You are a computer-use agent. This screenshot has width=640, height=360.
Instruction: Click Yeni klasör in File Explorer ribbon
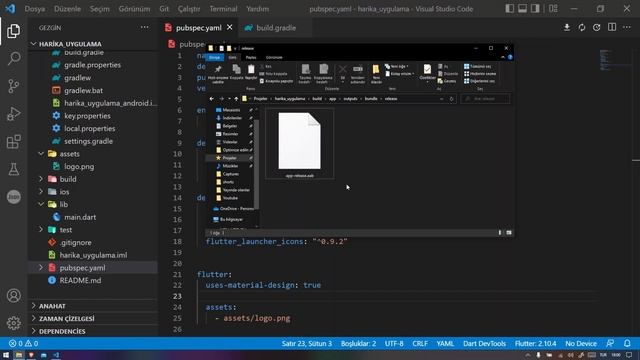(376, 73)
